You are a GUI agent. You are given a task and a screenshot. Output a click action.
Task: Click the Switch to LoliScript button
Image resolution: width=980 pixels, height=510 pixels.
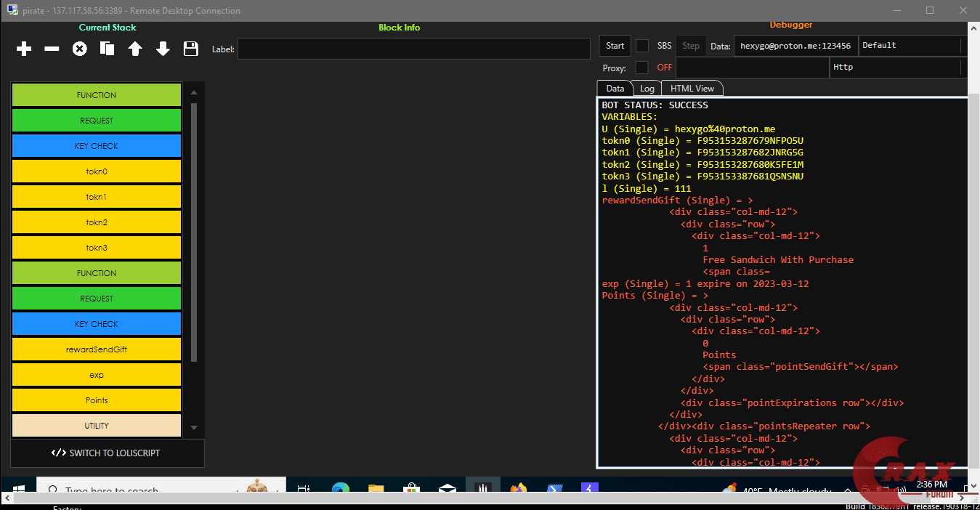pos(107,453)
